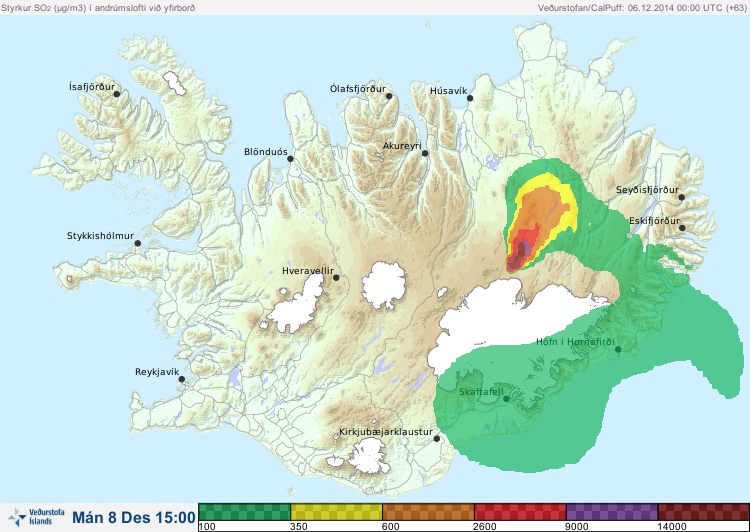750x532 pixels.
Task: Click the Akureyri city label
Action: [402, 146]
